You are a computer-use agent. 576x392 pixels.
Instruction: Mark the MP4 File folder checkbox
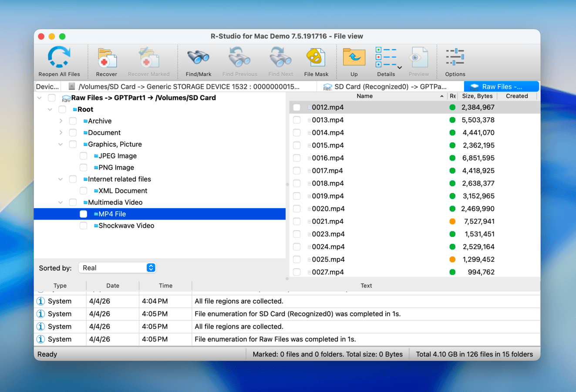83,214
